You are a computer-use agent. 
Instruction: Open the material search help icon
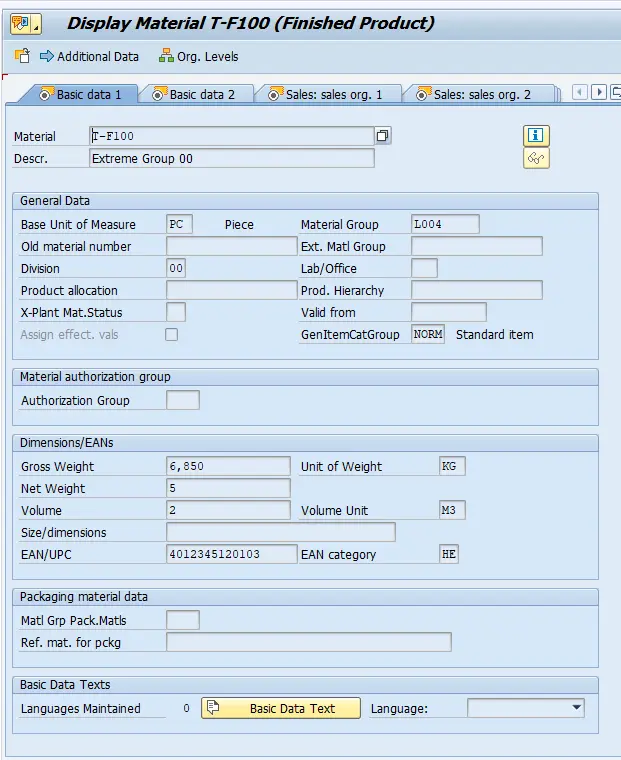coord(383,136)
